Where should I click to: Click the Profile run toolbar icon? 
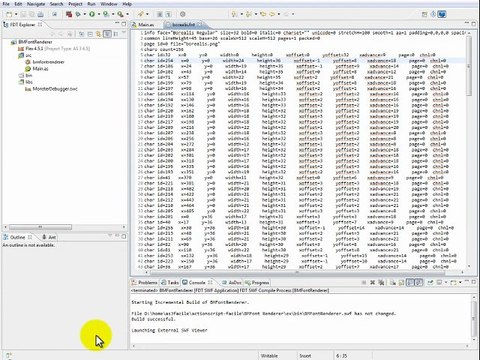106,14
